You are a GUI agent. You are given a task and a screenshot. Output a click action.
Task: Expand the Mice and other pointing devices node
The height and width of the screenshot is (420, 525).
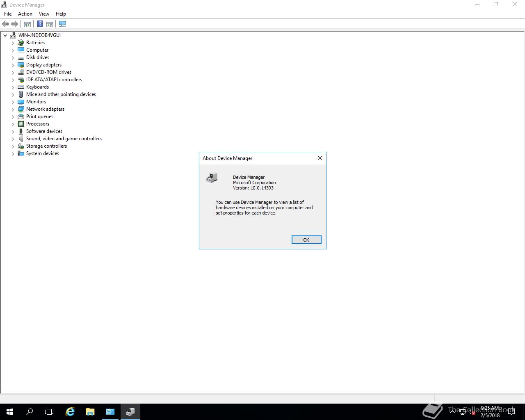pyautogui.click(x=13, y=94)
